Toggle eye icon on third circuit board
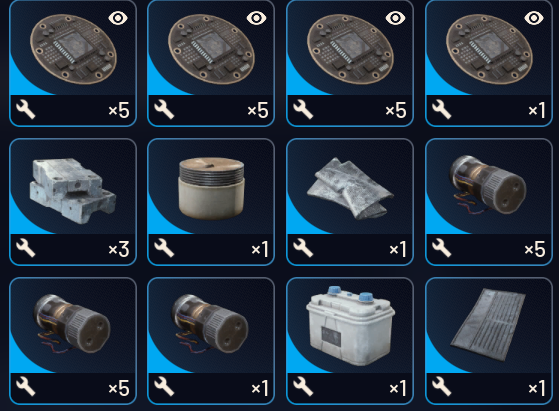 (395, 18)
